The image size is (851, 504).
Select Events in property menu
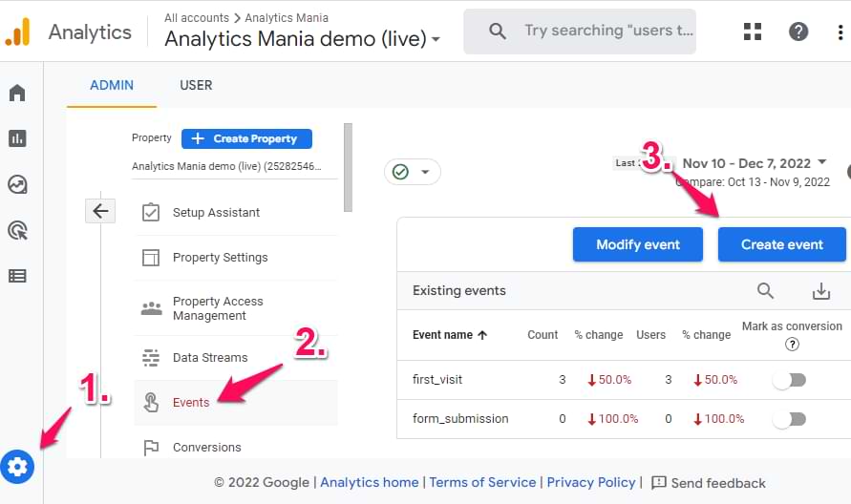coord(236,403)
